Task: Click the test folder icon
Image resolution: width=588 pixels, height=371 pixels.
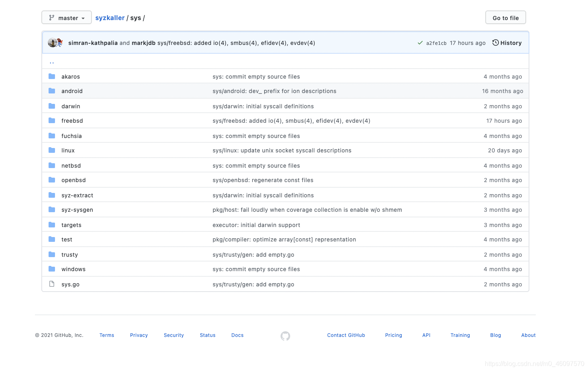Action: pyautogui.click(x=52, y=239)
